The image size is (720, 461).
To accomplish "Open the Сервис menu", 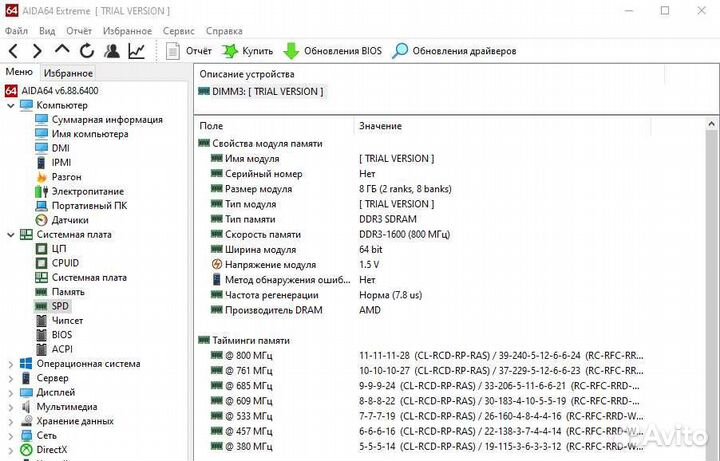I will pyautogui.click(x=179, y=31).
